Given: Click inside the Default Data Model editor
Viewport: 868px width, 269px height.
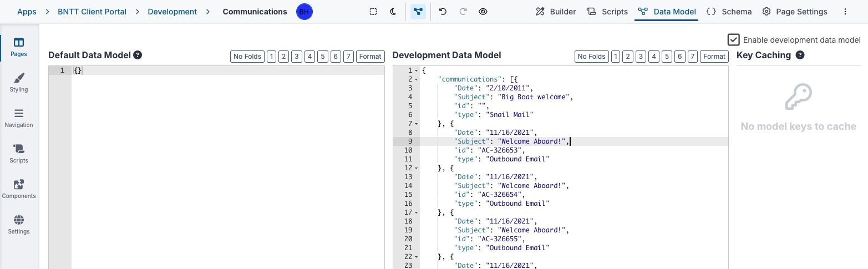Looking at the screenshot, I should (227, 166).
